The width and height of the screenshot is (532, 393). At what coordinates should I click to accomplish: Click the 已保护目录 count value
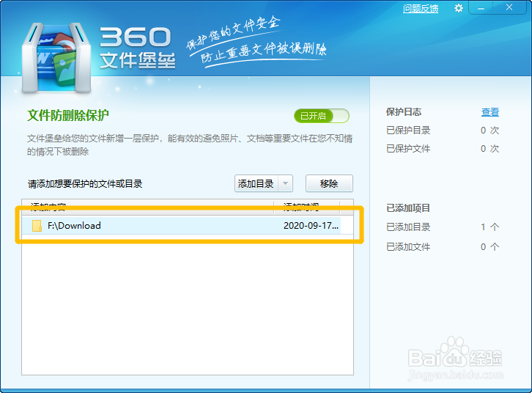point(489,131)
